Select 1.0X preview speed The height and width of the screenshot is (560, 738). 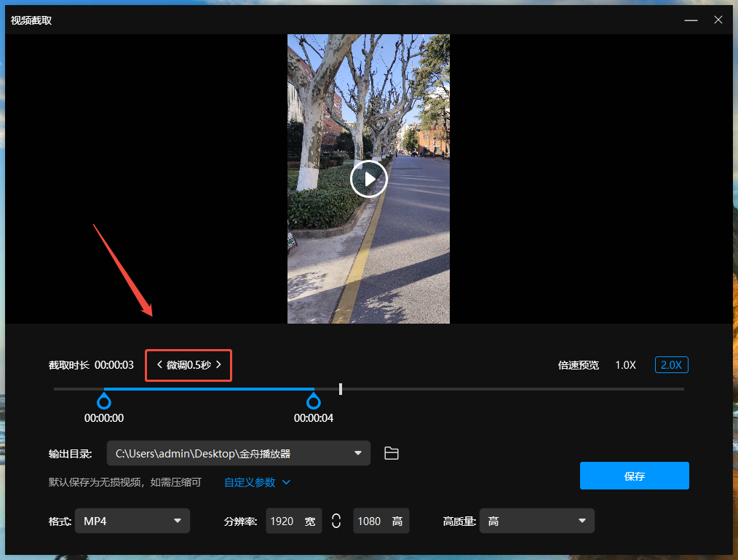pos(625,365)
